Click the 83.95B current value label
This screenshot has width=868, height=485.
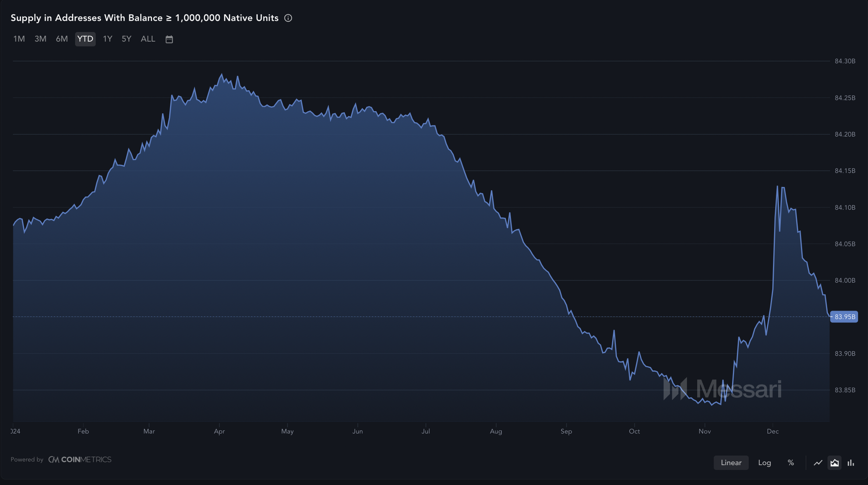pos(844,317)
